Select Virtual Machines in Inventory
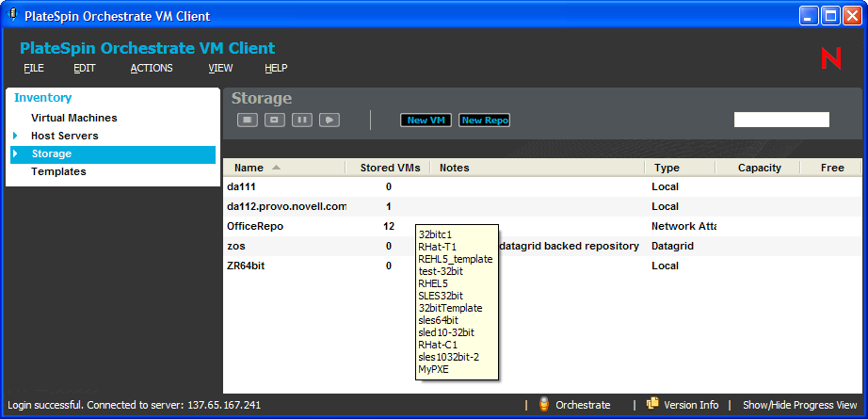The height and width of the screenshot is (419, 868). click(74, 118)
